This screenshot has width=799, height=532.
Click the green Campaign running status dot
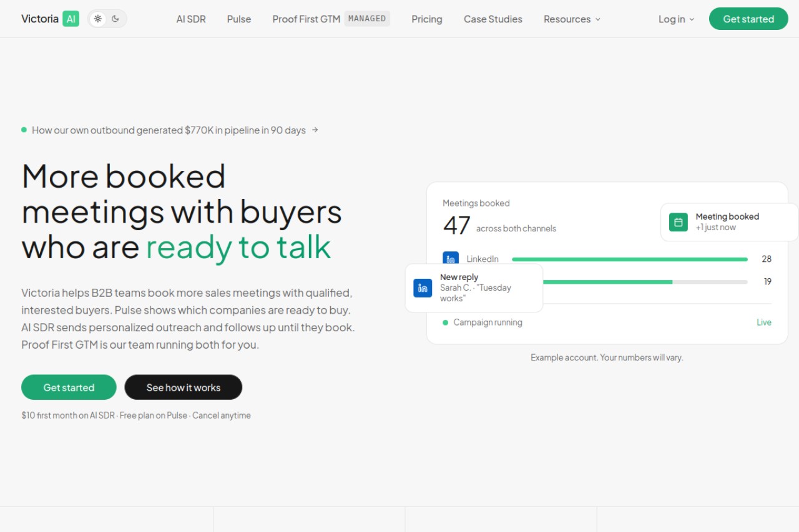coord(445,322)
